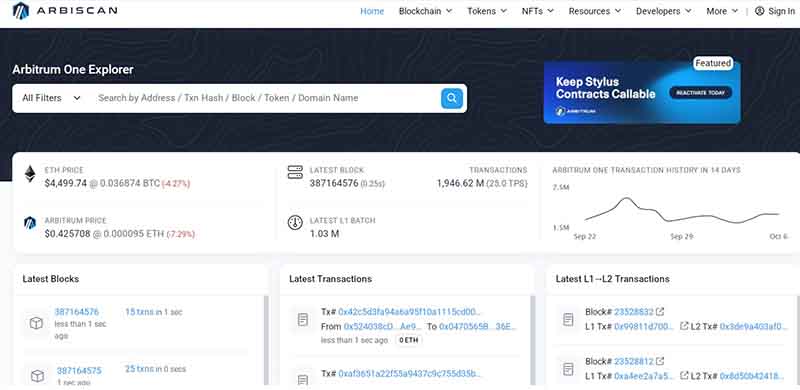Image resolution: width=800 pixels, height=390 pixels.
Task: Click the Arbitrum One Explorer title
Action: pos(73,69)
